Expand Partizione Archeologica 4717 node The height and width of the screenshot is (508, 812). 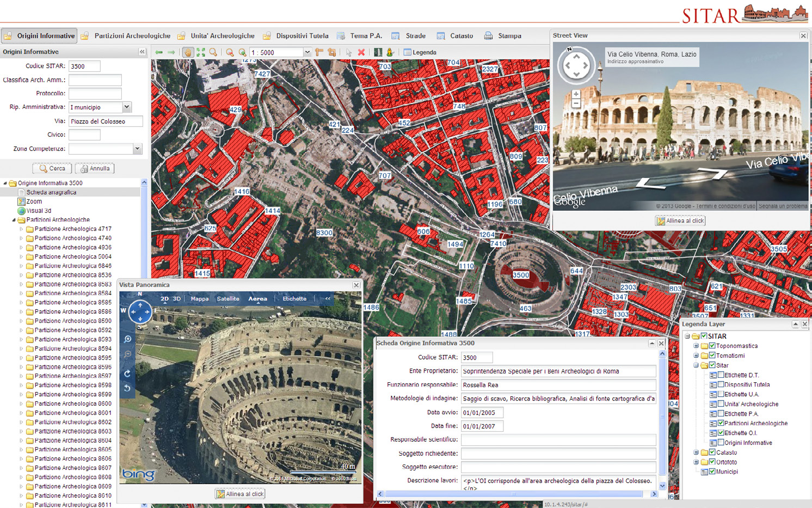click(22, 229)
